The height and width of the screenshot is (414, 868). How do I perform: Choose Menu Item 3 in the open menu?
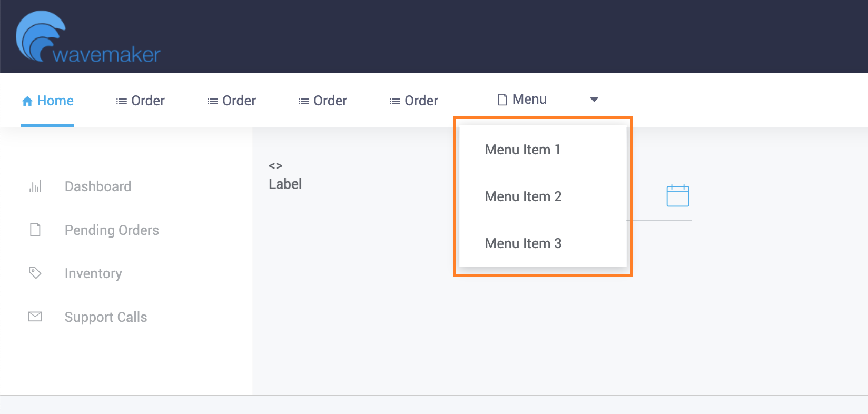522,243
